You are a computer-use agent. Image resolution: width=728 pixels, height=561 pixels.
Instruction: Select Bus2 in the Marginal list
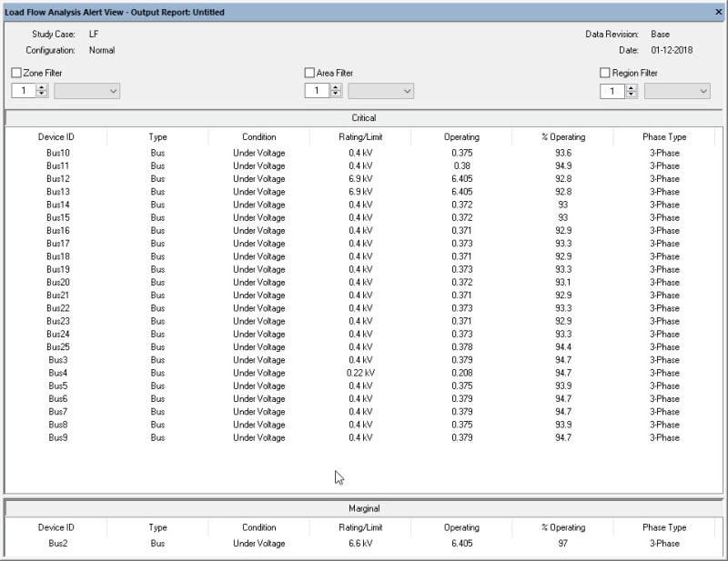coord(58,544)
